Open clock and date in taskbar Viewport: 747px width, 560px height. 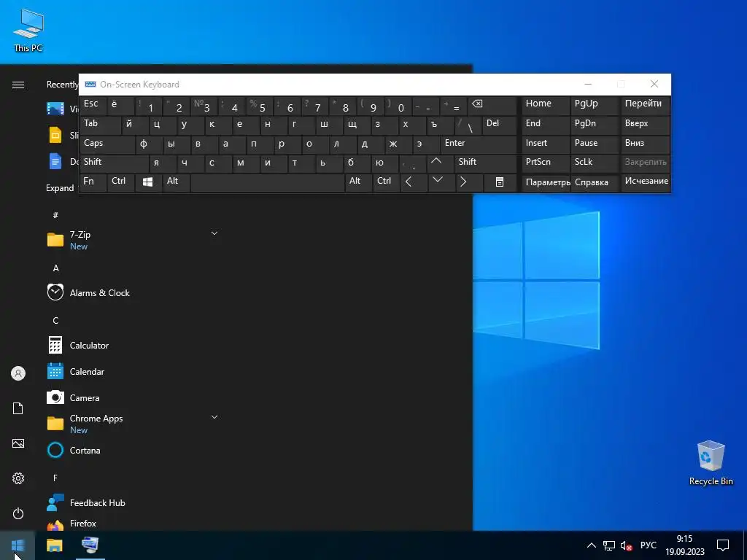684,545
